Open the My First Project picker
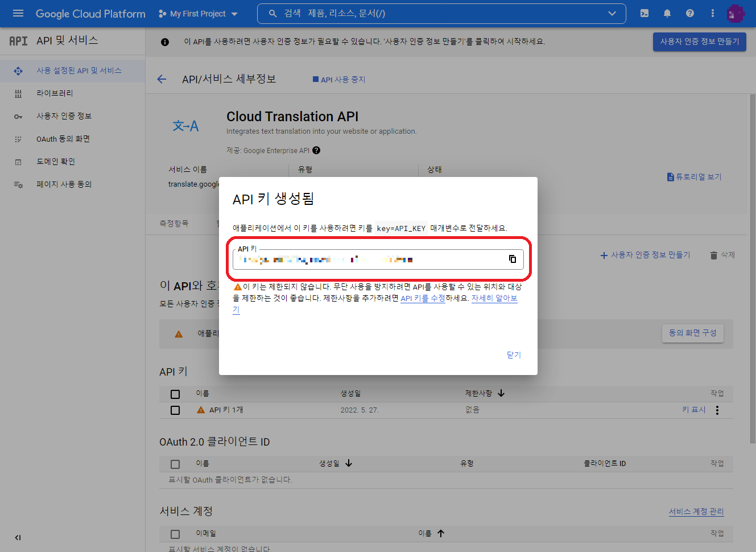This screenshot has height=552, width=756. coord(197,13)
